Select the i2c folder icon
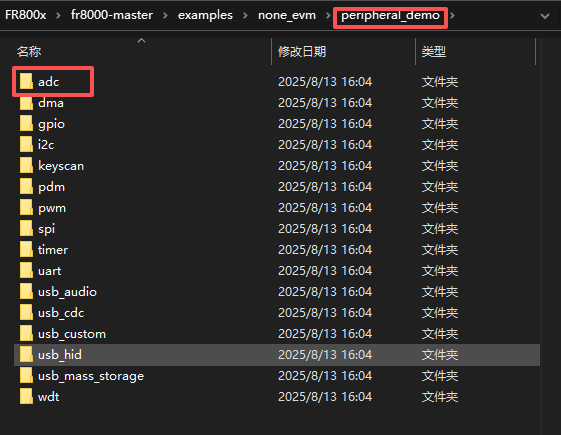Screen dimensions: 561x435 [26, 145]
